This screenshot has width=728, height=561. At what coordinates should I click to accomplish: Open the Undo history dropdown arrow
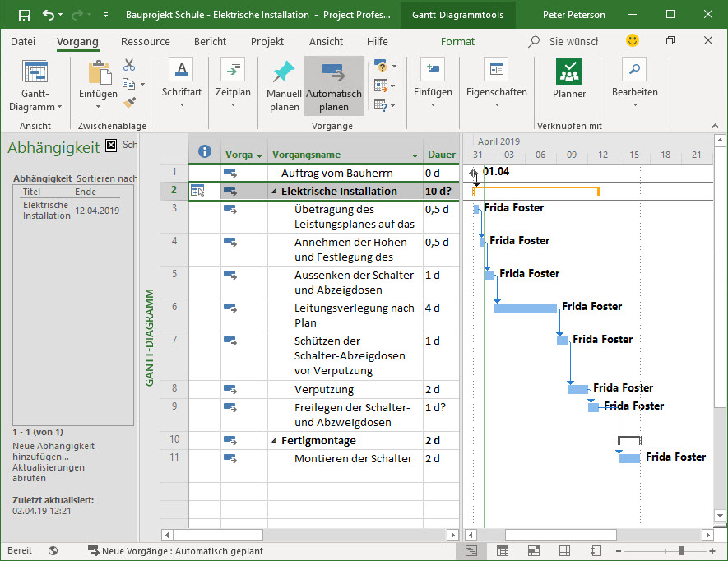point(60,15)
